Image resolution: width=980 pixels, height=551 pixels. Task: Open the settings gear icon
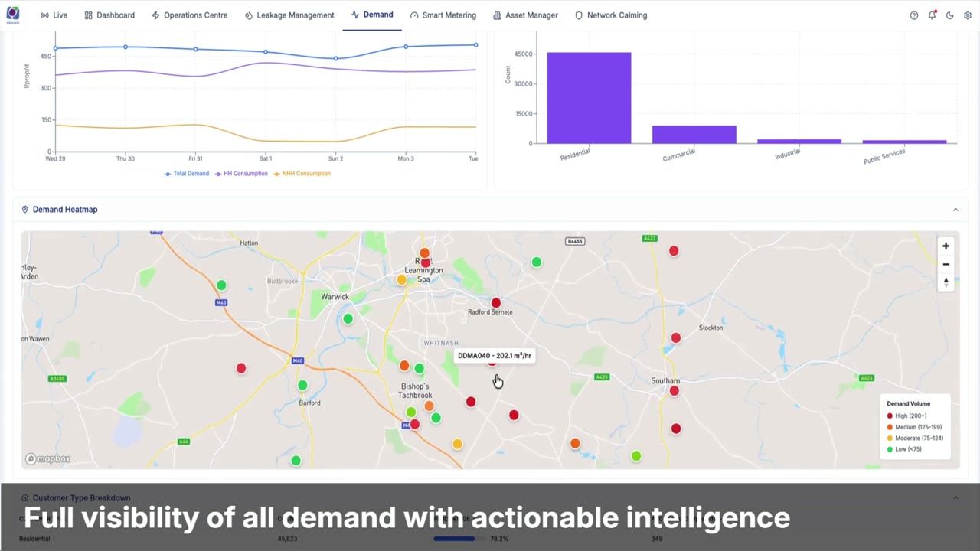point(968,15)
